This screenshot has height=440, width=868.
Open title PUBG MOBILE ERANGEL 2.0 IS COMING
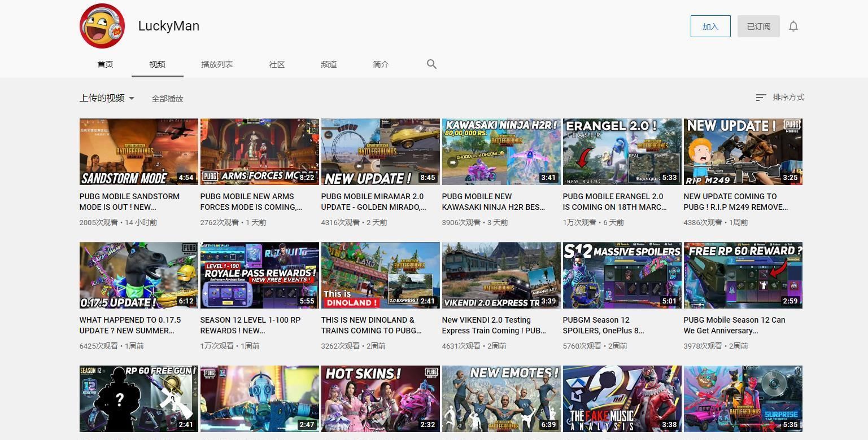pyautogui.click(x=615, y=202)
